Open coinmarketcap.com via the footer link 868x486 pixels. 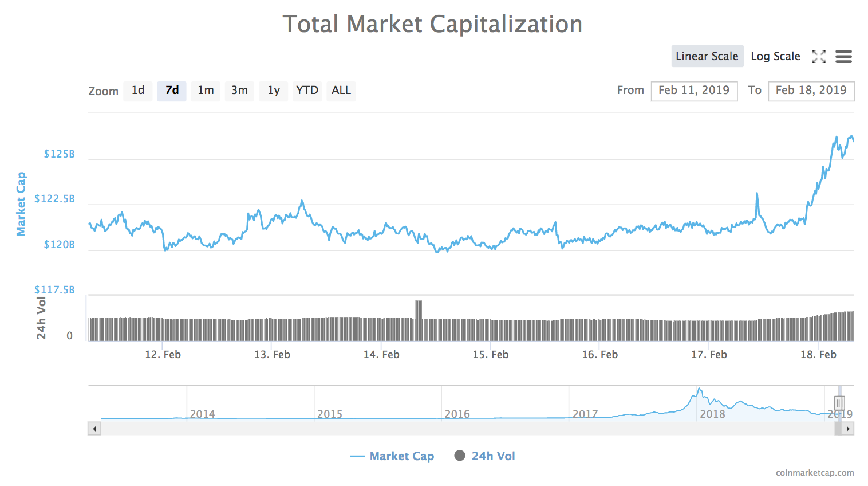(814, 473)
